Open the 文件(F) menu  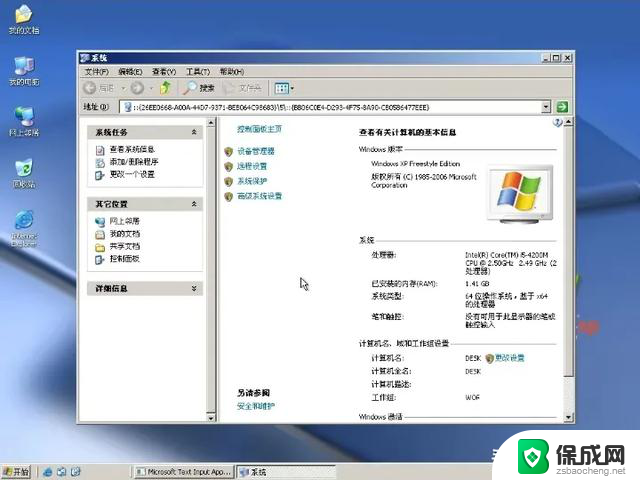click(97, 72)
